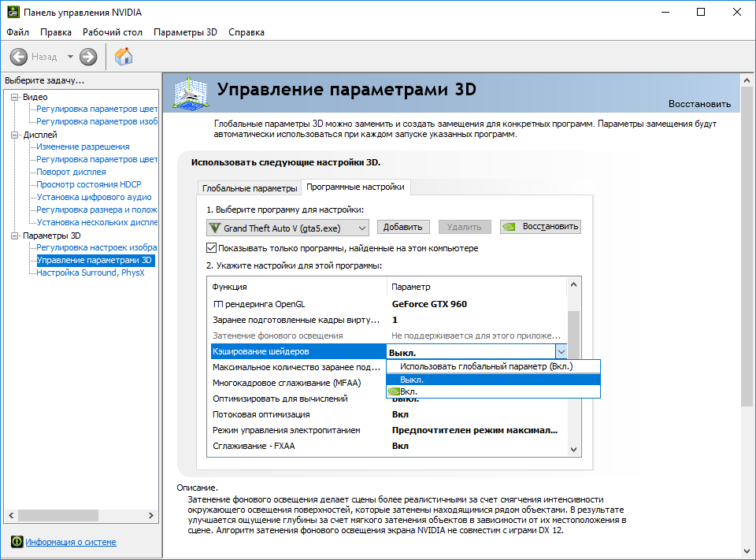Click the Восстановить button with NVIDIA logo
This screenshot has height=560, width=756.
540,227
